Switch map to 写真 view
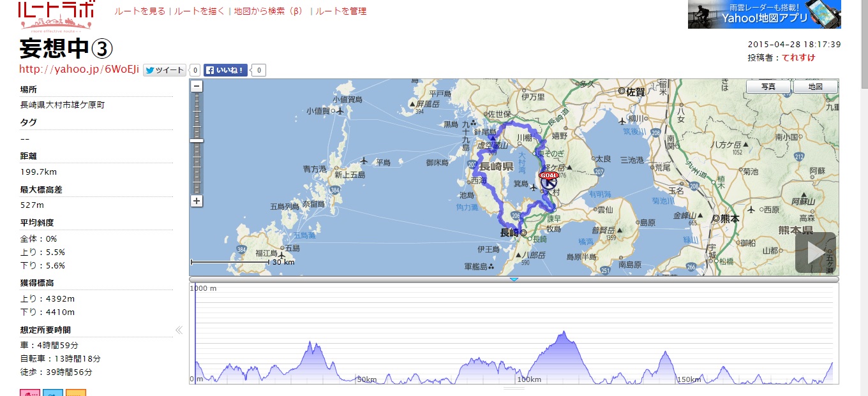Image resolution: width=868 pixels, height=396 pixels. coord(769,87)
